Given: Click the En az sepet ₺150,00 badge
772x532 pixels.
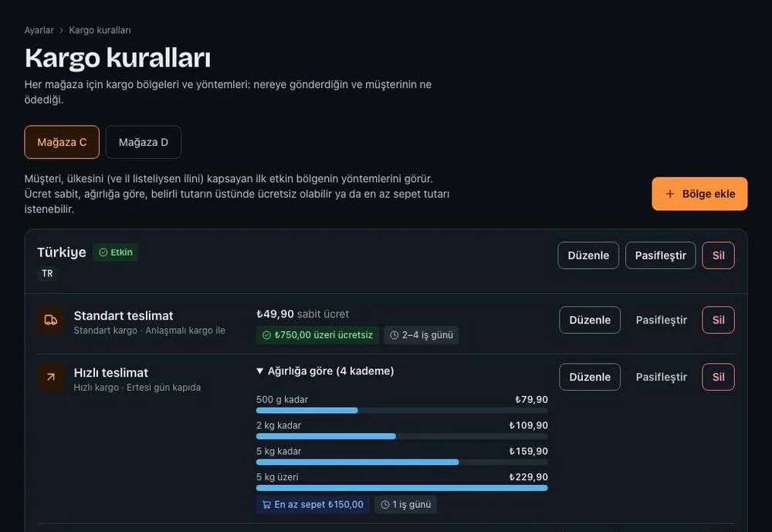Looking at the screenshot, I should 313,504.
